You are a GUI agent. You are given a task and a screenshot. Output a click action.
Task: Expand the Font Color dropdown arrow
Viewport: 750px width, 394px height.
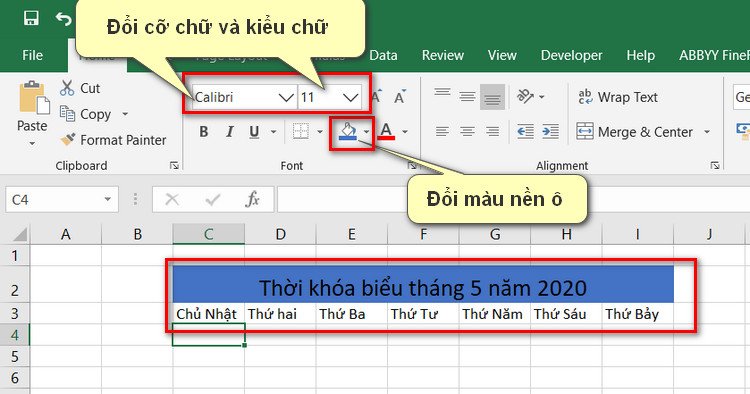[405, 131]
